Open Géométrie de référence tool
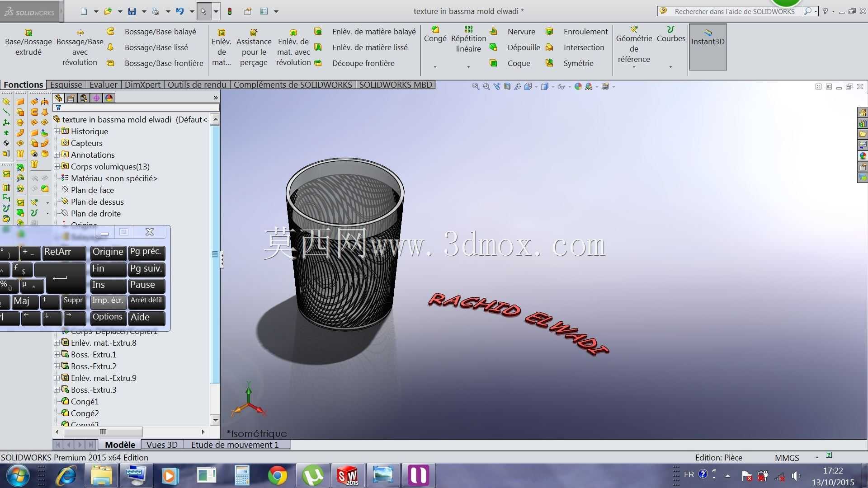The width and height of the screenshot is (868, 488). [634, 45]
